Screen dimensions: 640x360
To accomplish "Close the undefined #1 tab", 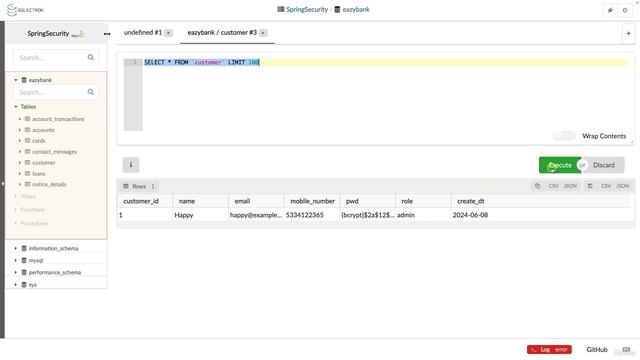I will 169,33.
